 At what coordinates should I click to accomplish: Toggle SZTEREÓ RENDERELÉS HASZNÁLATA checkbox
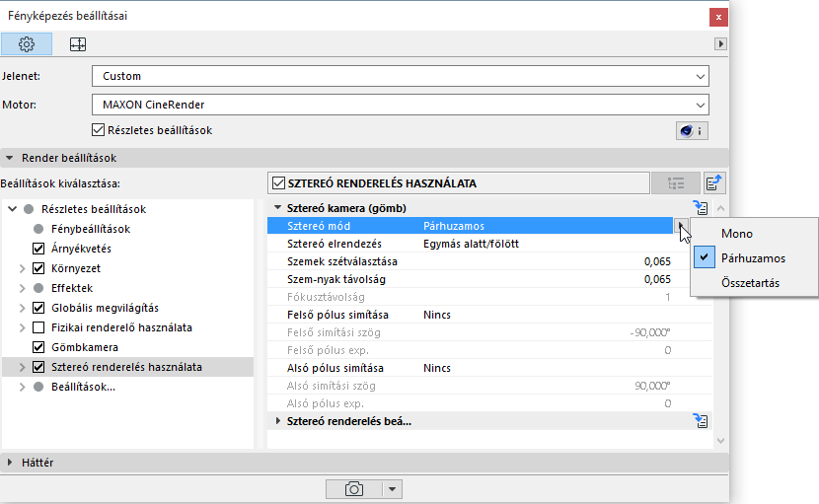279,183
